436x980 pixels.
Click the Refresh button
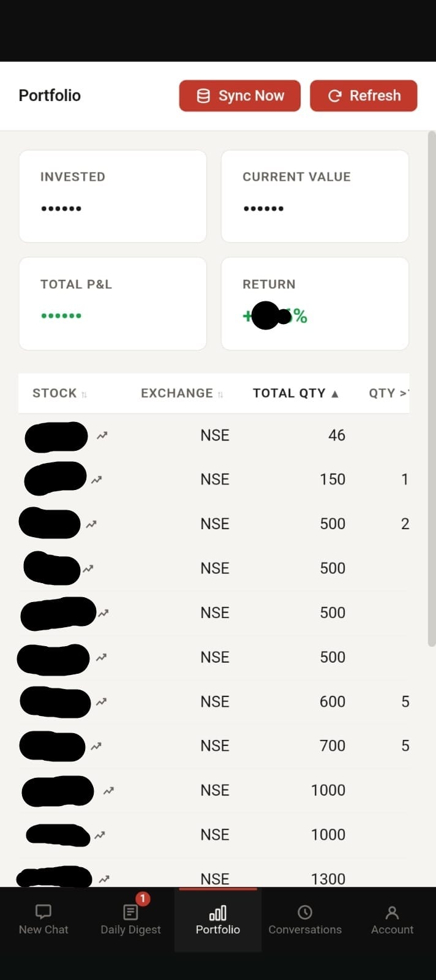364,96
